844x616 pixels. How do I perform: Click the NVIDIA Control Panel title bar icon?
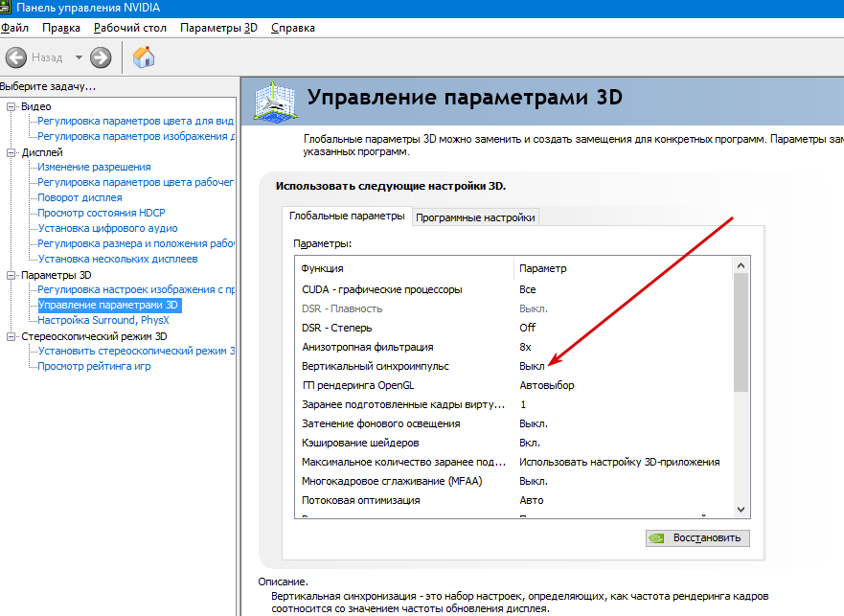pyautogui.click(x=5, y=8)
